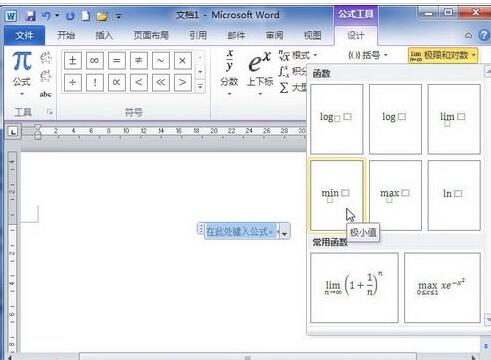
Task: Insert the proportional-to ∝ symbol
Action: pyautogui.click(x=116, y=82)
